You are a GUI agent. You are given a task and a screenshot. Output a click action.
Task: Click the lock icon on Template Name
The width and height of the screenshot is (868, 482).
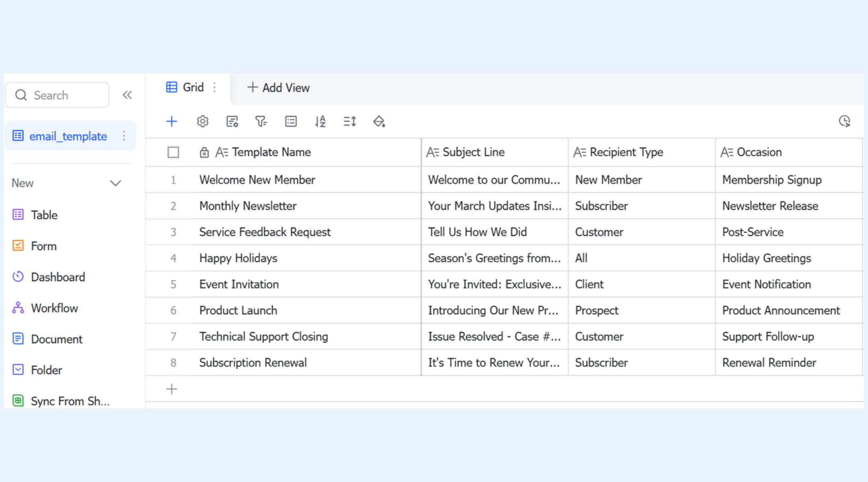point(204,152)
